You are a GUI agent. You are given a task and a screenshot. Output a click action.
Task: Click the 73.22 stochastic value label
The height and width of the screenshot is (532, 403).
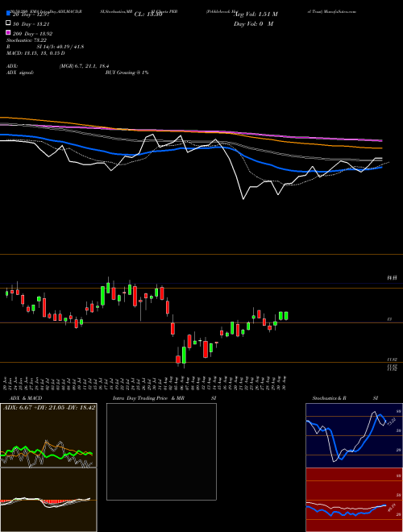(x=391, y=422)
